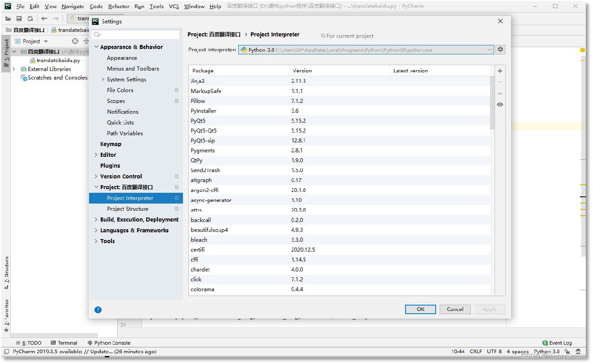Click the Python 3.8 status bar interpreter
593x364 pixels.
tap(547, 352)
